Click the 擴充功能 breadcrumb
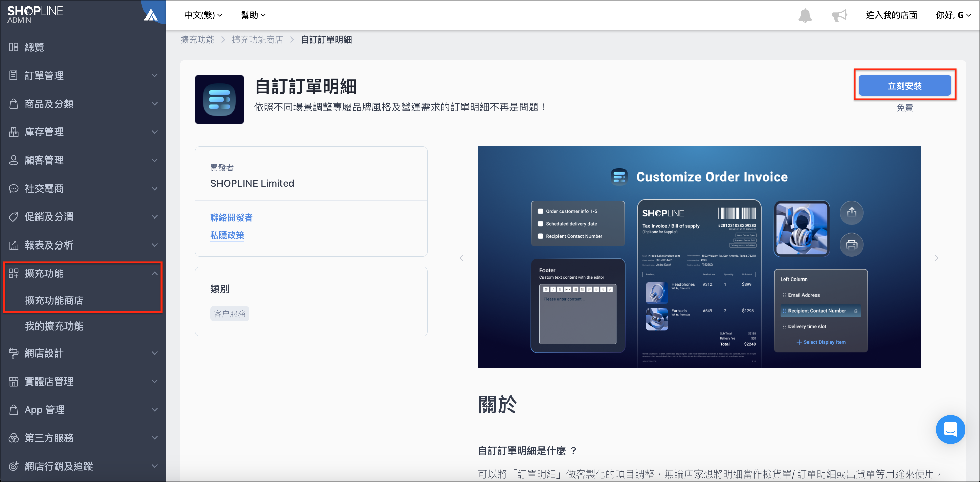The height and width of the screenshot is (482, 980). (x=197, y=40)
